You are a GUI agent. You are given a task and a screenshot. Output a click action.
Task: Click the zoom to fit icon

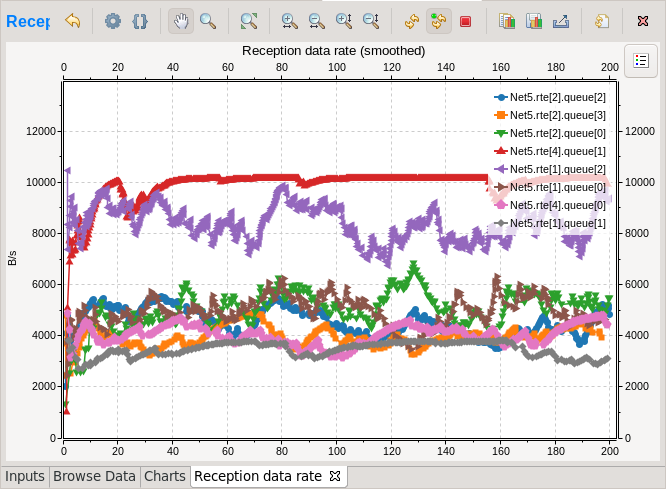point(249,21)
